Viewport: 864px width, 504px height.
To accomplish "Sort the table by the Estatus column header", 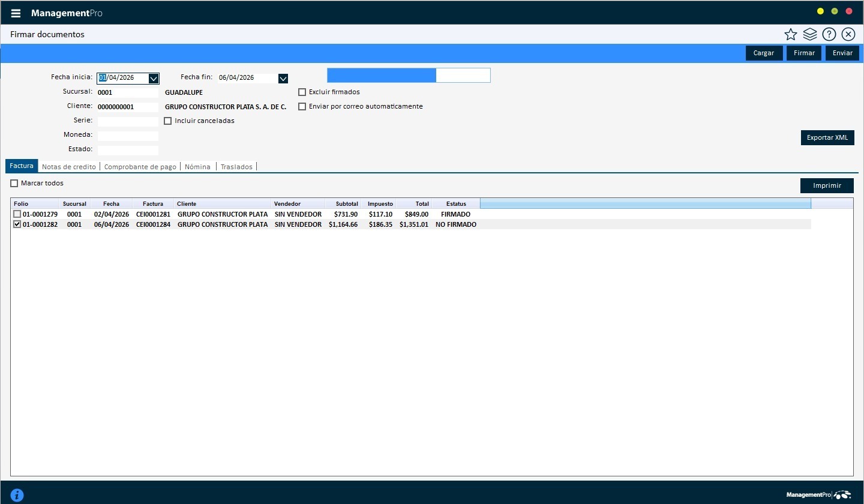I will (455, 204).
